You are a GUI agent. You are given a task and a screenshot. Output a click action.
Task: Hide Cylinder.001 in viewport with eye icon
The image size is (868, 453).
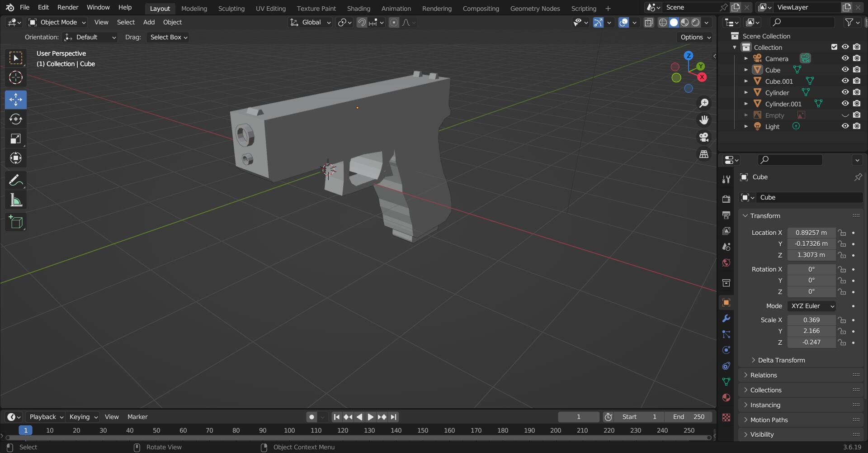[x=845, y=104]
